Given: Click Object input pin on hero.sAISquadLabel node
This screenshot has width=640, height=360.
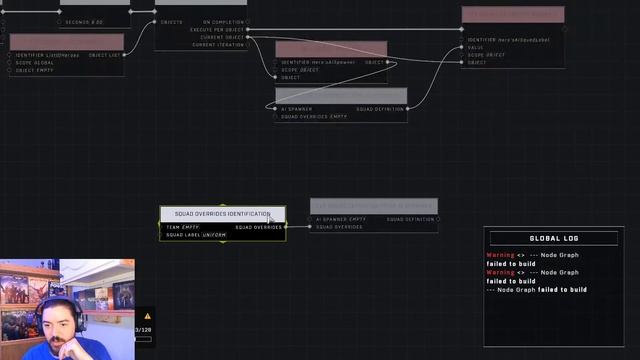Looking at the screenshot, I should click(x=462, y=62).
